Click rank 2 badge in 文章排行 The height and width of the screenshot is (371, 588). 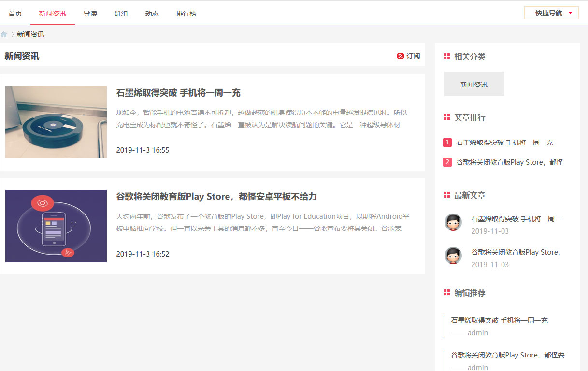pyautogui.click(x=447, y=162)
